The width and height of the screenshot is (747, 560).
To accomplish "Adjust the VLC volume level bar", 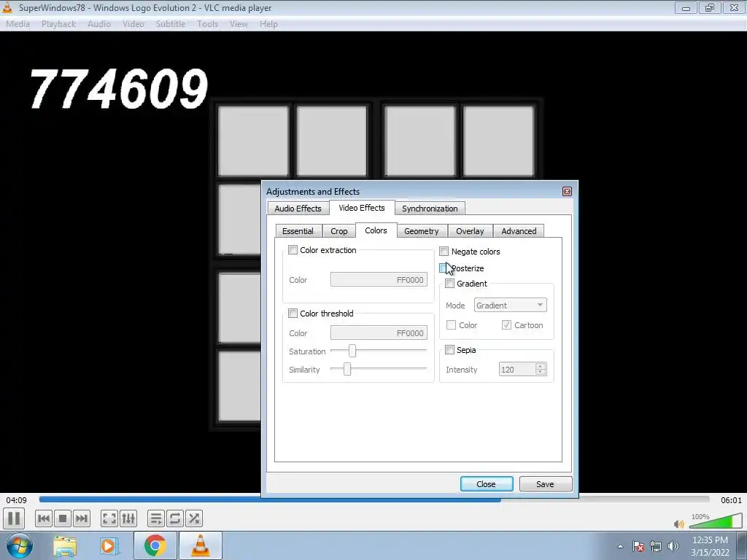I will (716, 521).
